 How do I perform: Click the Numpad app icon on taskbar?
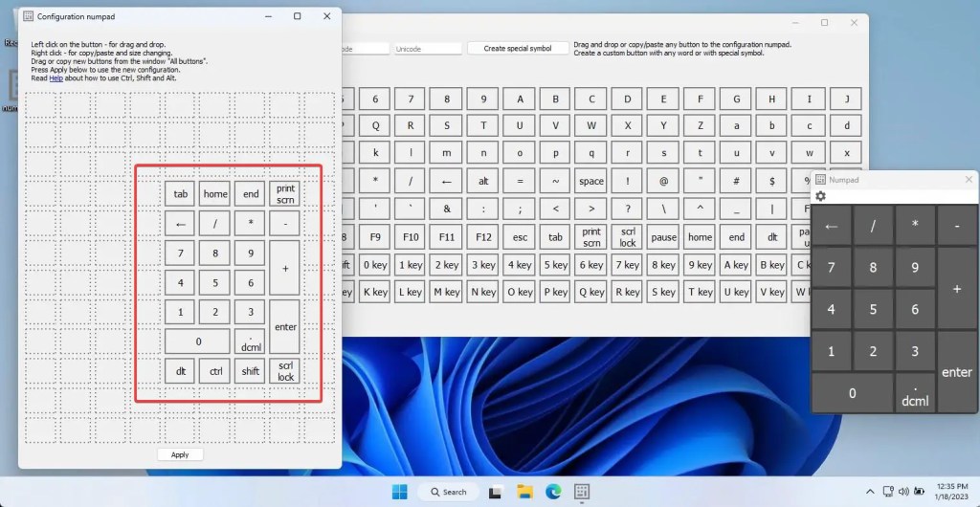coord(582,492)
